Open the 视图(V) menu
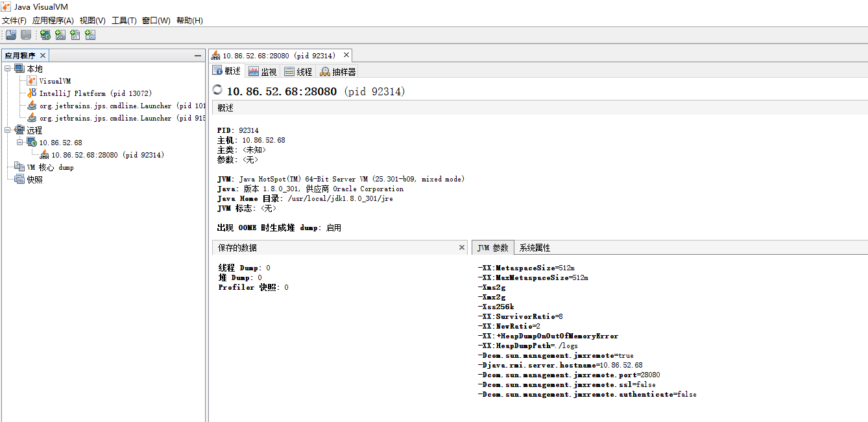 (x=93, y=21)
